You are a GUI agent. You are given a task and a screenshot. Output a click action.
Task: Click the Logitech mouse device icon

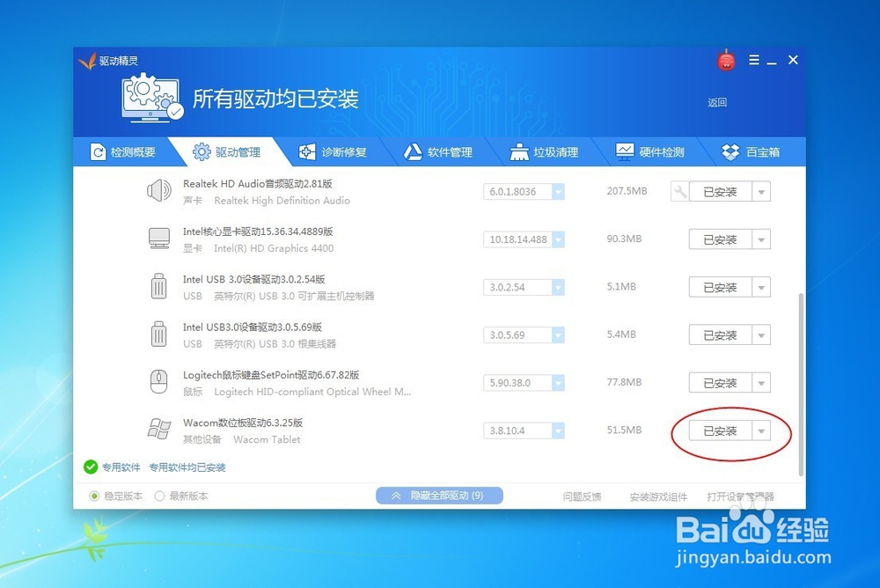coord(158,382)
